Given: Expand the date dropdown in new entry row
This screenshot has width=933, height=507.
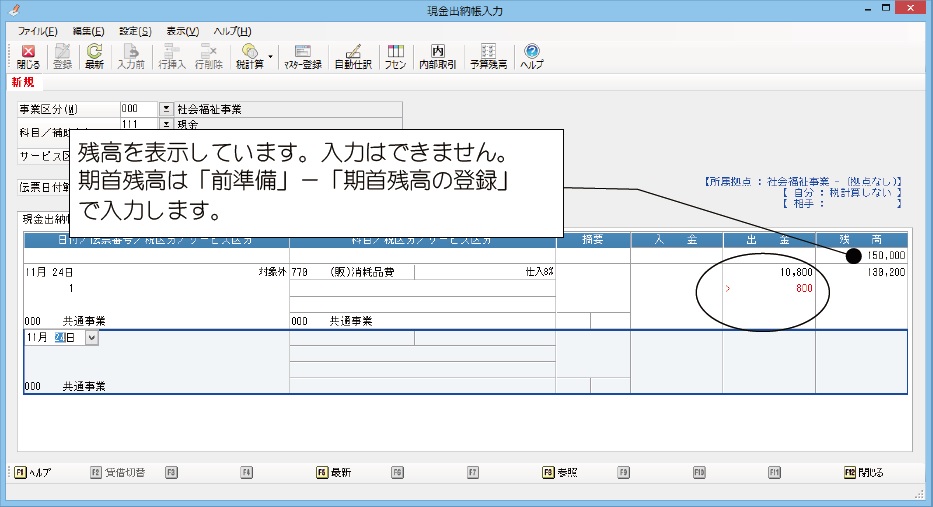Looking at the screenshot, I should tap(93, 338).
